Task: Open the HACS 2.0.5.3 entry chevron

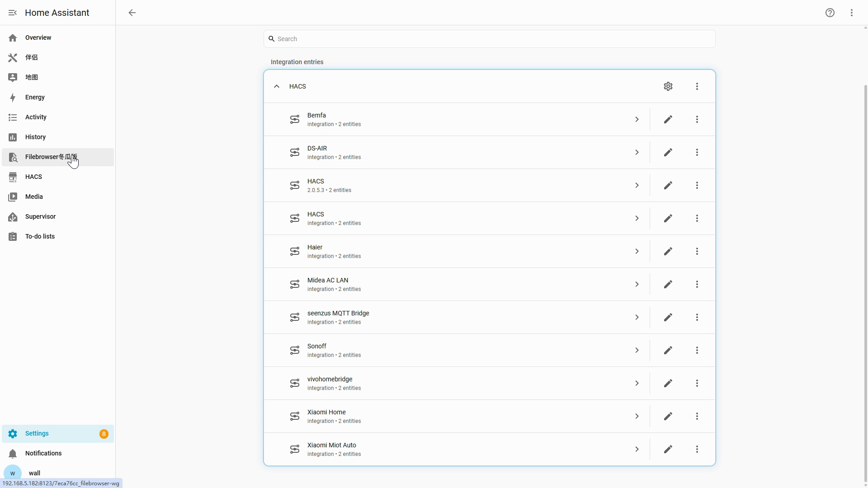Action: point(637,185)
